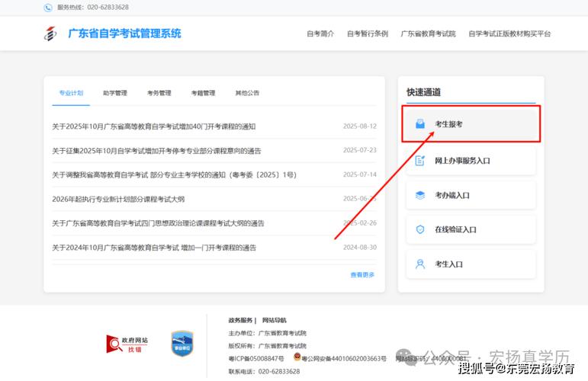Switch to the 助学管理 tab
588x381 pixels.
tap(115, 93)
